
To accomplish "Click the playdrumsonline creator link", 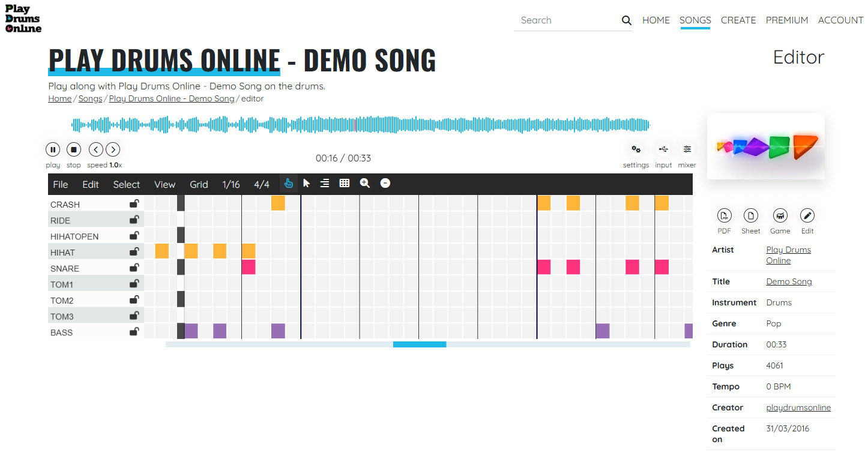I will [x=798, y=407].
